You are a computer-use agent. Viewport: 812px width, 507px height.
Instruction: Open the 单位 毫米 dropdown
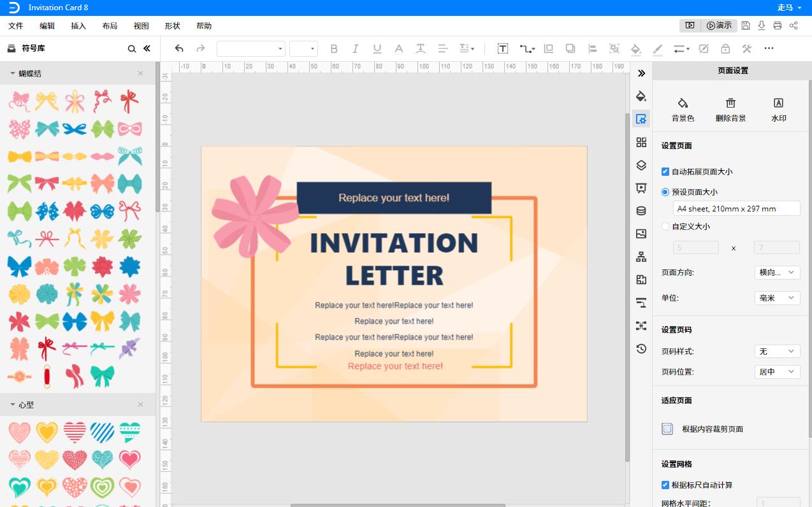(x=777, y=297)
